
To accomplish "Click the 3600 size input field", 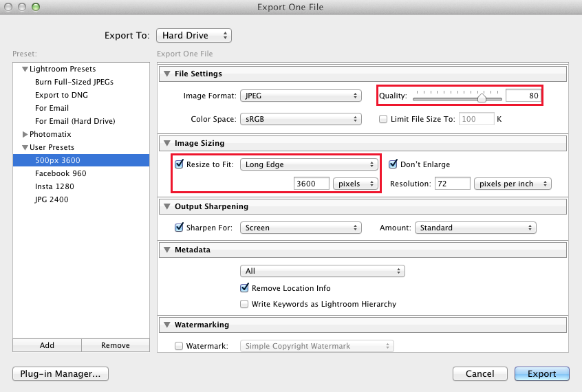I will point(312,184).
